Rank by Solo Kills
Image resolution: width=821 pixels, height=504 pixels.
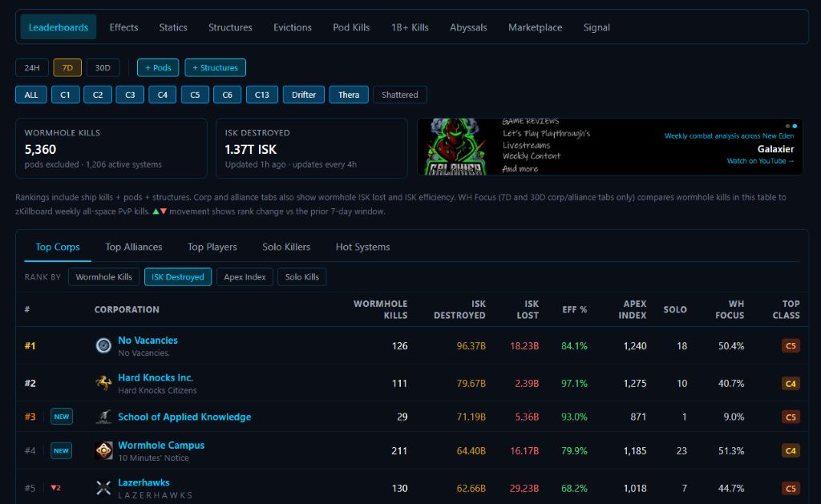301,277
